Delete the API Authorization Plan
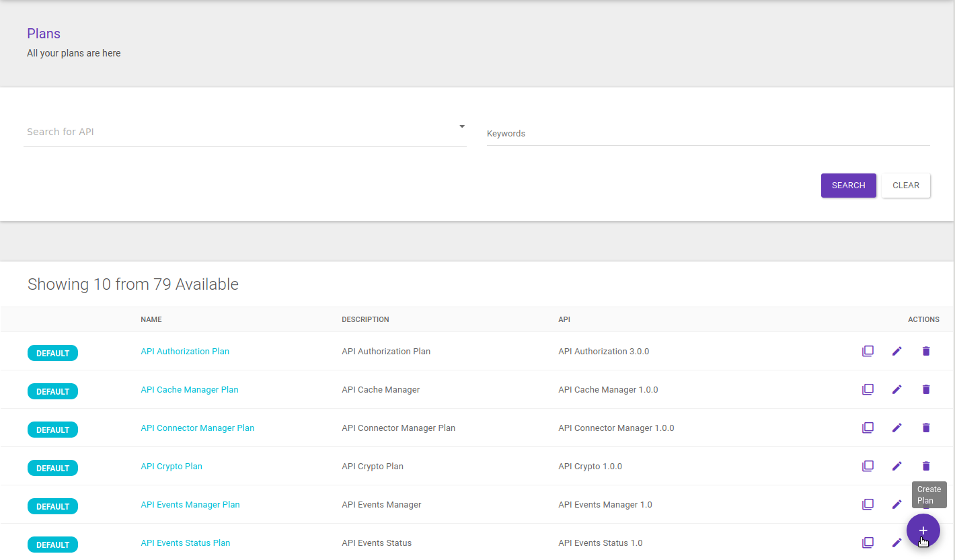This screenshot has width=955, height=560. click(x=926, y=351)
